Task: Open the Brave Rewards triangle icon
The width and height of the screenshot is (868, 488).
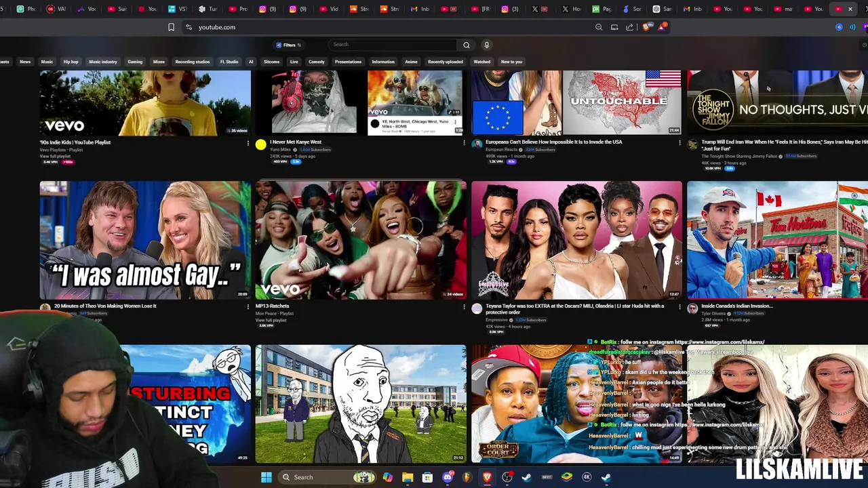Action: (x=661, y=27)
